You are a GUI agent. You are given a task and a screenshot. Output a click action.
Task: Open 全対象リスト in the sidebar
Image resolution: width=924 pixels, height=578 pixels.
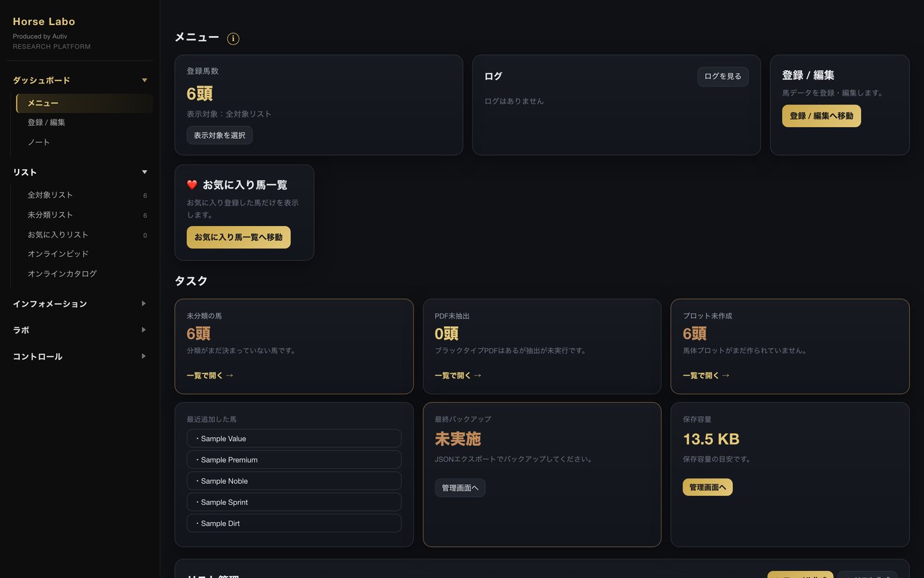pos(85,195)
